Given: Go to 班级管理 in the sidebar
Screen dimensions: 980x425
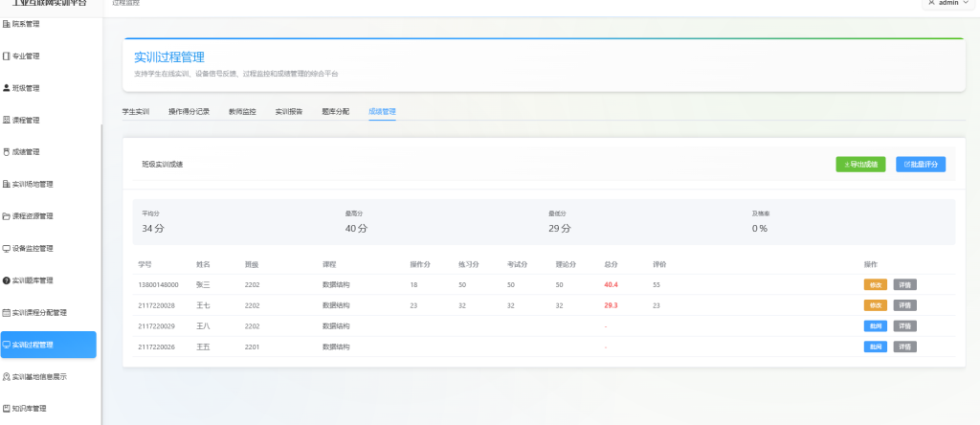Looking at the screenshot, I should (27, 88).
